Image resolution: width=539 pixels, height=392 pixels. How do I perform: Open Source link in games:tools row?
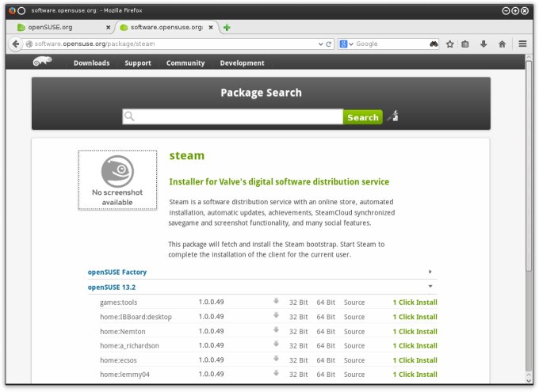pyautogui.click(x=354, y=303)
